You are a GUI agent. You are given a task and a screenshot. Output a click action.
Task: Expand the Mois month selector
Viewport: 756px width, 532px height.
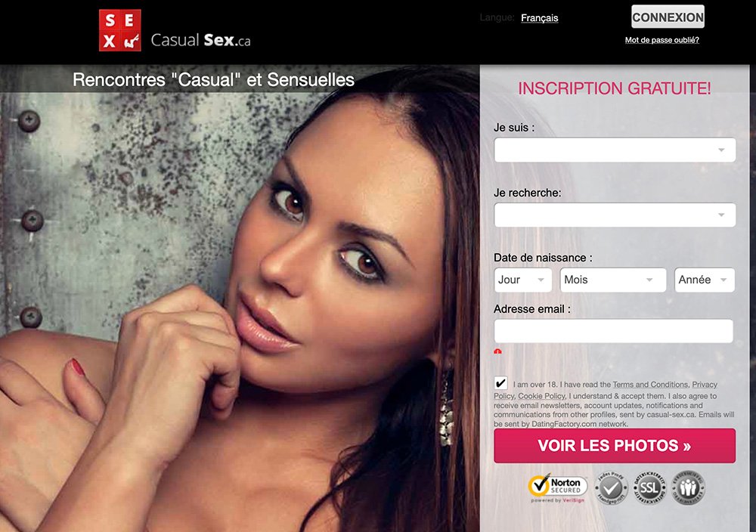click(x=613, y=280)
